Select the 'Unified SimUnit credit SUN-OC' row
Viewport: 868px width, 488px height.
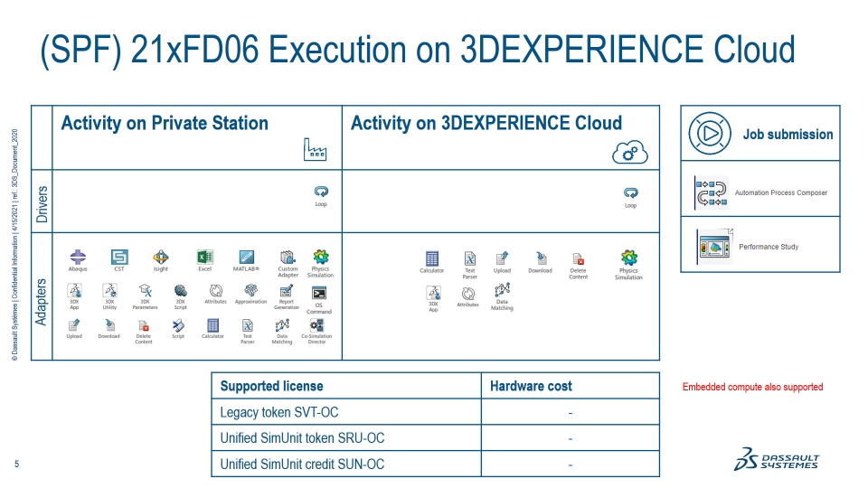pyautogui.click(x=435, y=465)
